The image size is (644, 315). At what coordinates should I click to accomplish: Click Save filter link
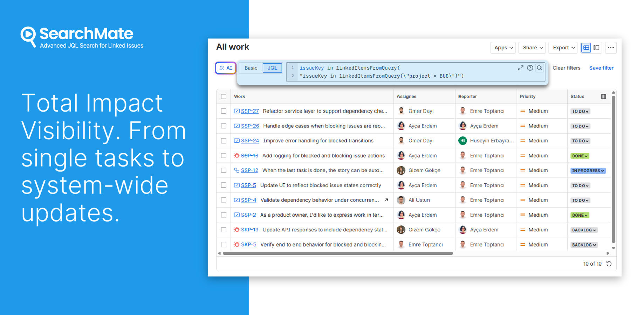601,68
